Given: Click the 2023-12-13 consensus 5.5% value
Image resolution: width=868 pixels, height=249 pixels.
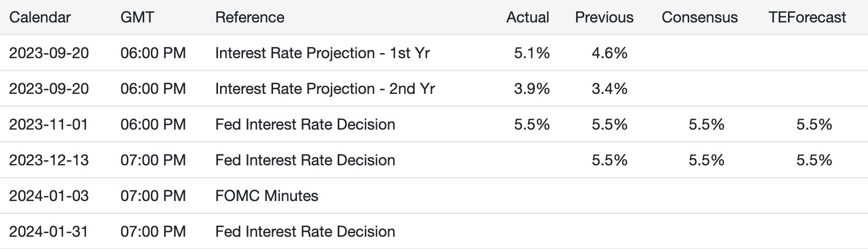Looking at the screenshot, I should pos(706,160).
